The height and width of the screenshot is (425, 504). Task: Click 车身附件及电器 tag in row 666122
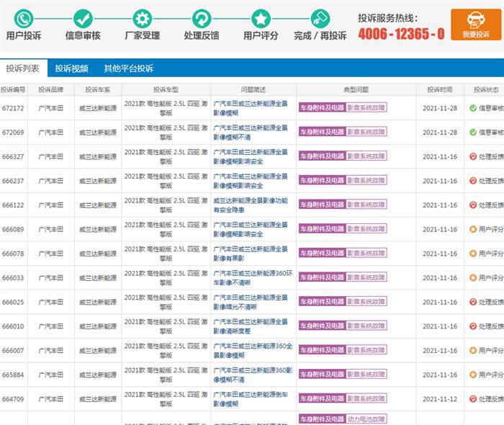coord(322,205)
